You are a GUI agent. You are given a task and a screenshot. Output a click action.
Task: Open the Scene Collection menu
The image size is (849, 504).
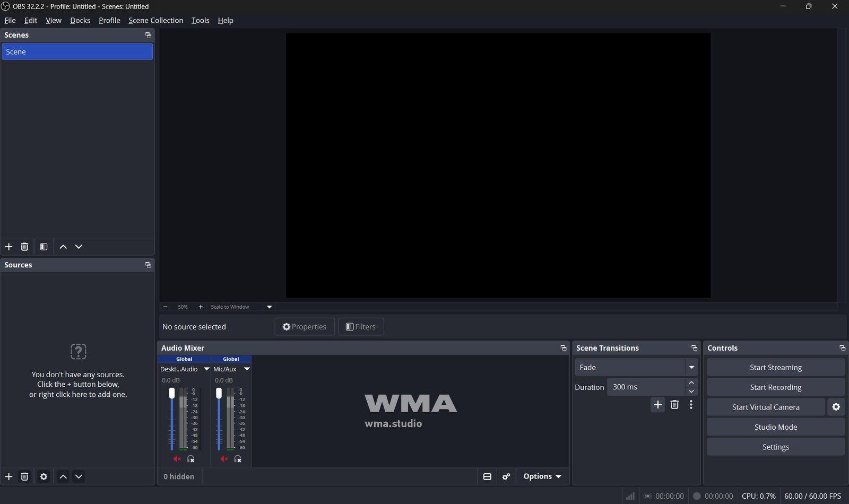click(155, 20)
